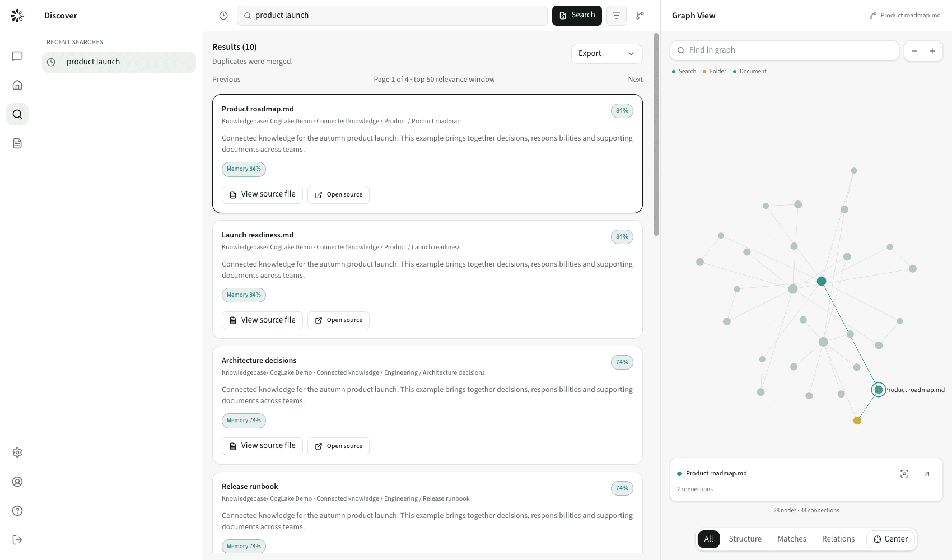The image size is (952, 560).
Task: Click the Product roadmap.md result title
Action: point(258,109)
